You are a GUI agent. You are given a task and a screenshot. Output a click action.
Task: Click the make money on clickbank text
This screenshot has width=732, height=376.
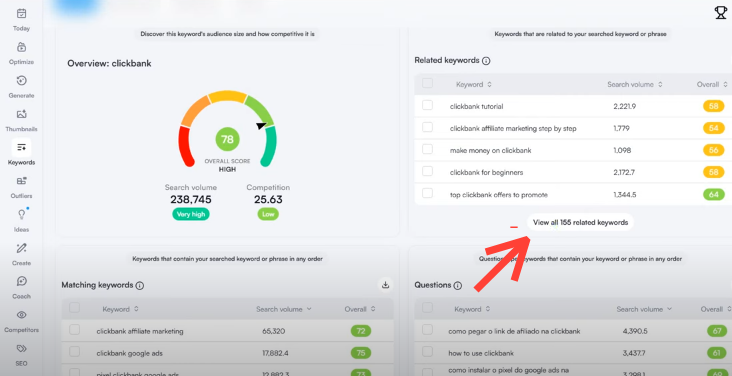(x=490, y=150)
